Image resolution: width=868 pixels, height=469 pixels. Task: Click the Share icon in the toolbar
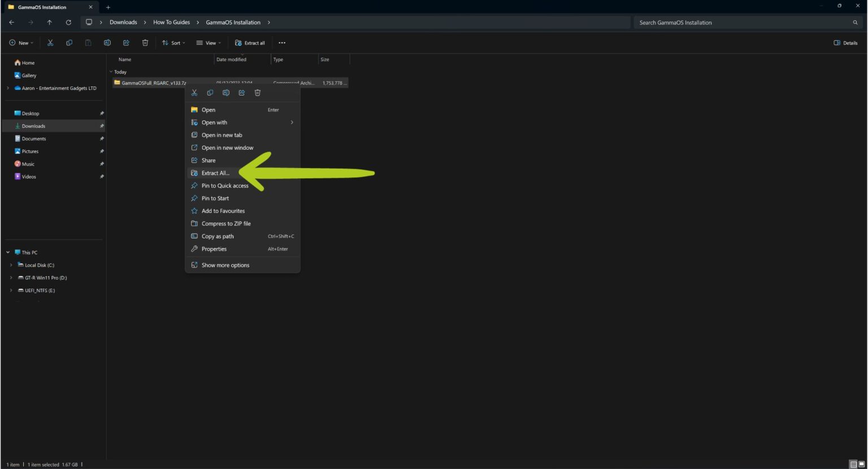coord(125,42)
